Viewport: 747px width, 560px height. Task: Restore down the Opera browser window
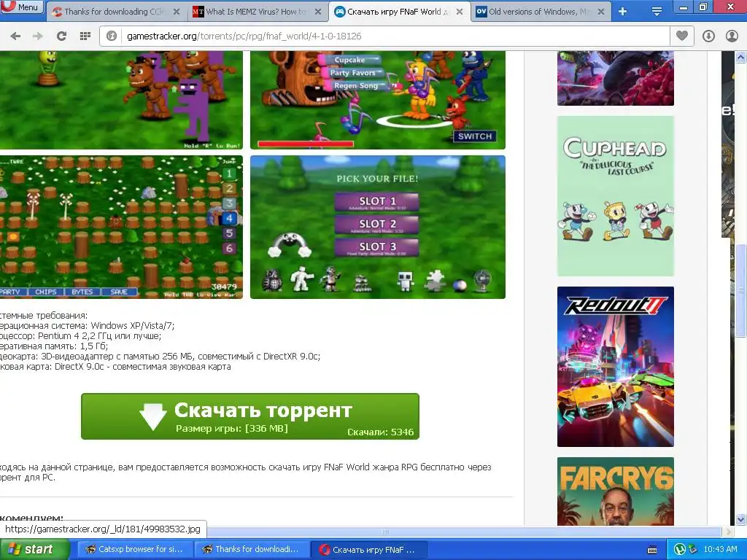click(703, 7)
